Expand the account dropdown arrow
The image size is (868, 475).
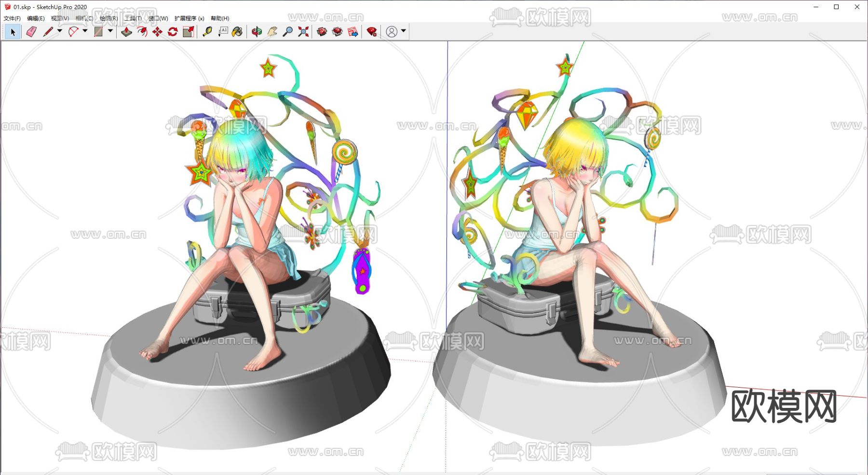tap(404, 31)
